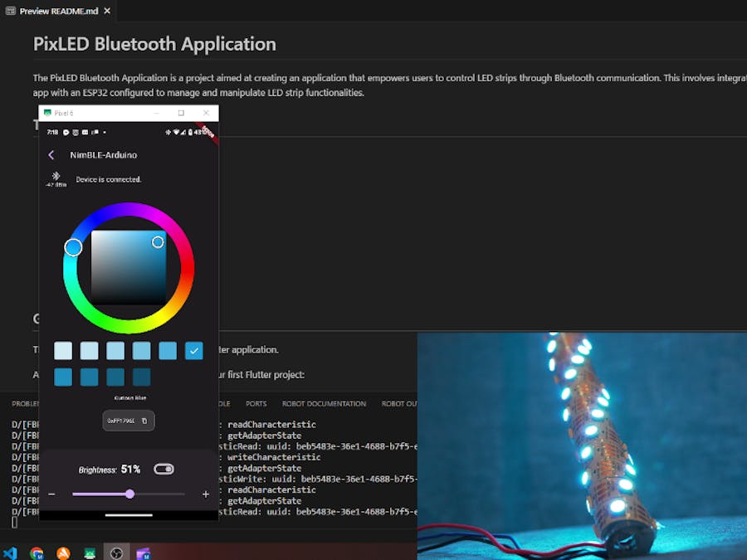Decrease brightness with the minus icon

[51, 494]
